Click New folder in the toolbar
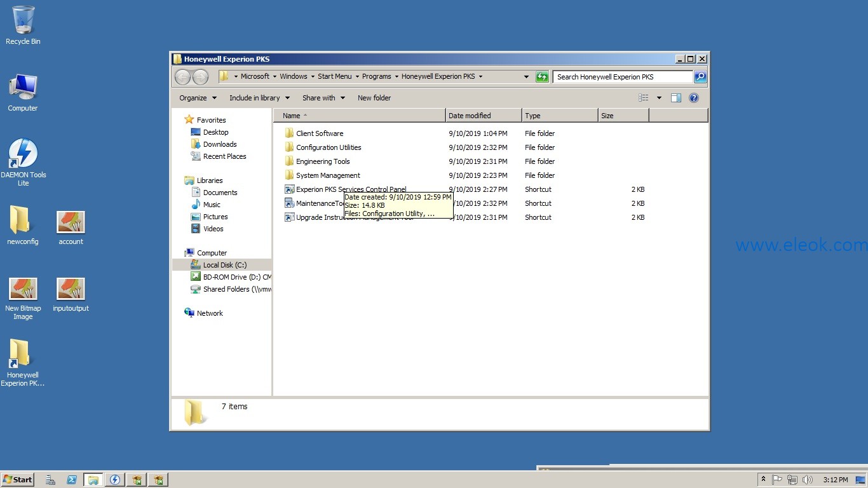This screenshot has width=868, height=488. 374,98
